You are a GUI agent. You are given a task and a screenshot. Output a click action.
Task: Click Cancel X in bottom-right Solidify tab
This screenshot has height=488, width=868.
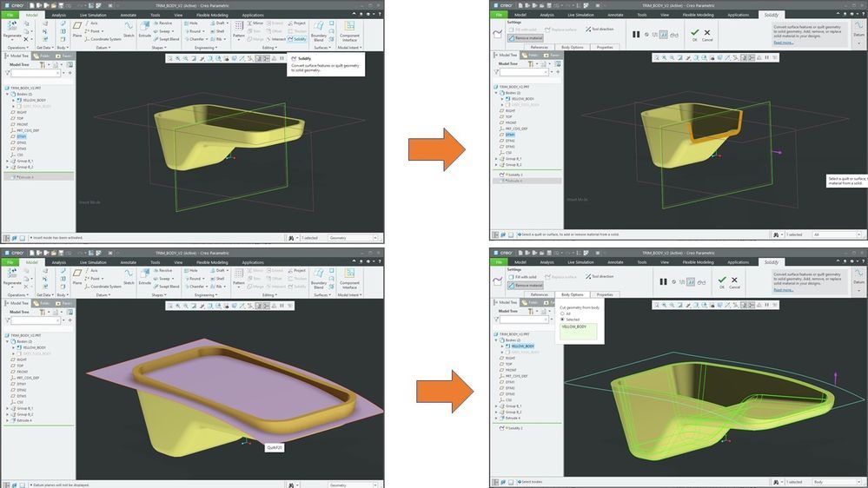[x=734, y=282]
